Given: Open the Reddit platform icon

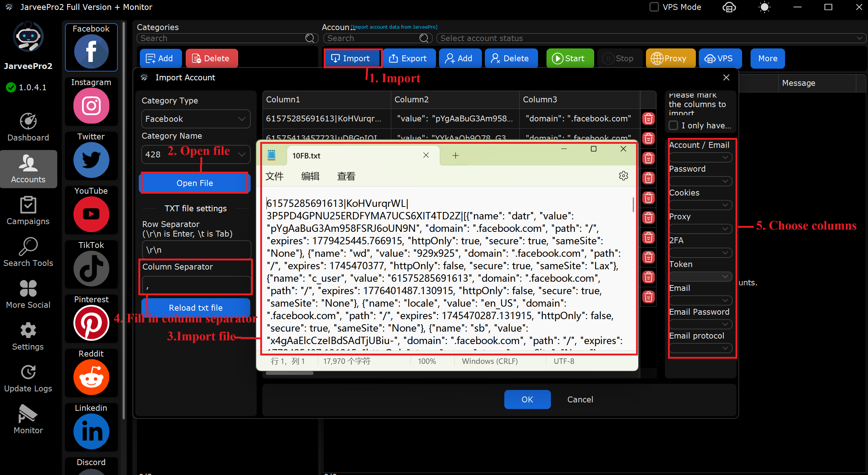Looking at the screenshot, I should [91, 373].
